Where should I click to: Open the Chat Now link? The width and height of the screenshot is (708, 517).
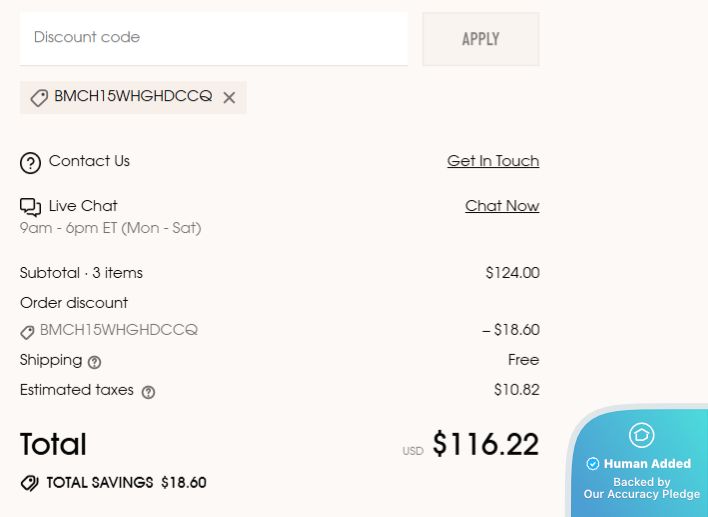coord(502,206)
